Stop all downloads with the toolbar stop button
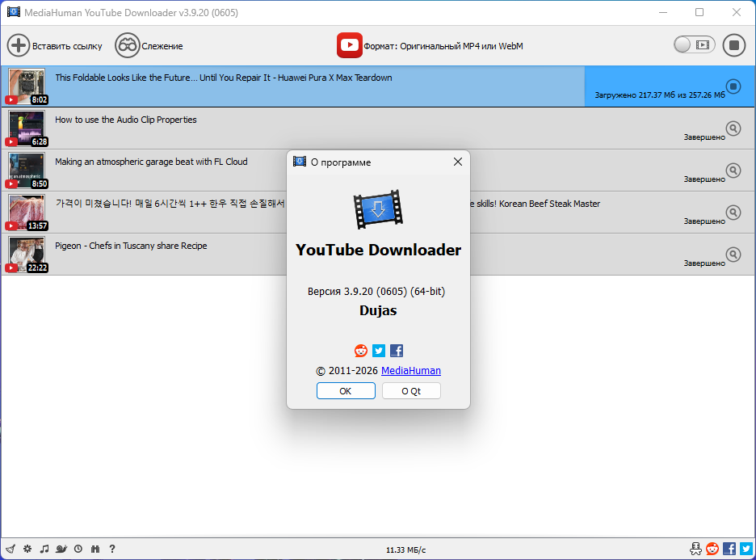This screenshot has height=560, width=756. [x=734, y=45]
